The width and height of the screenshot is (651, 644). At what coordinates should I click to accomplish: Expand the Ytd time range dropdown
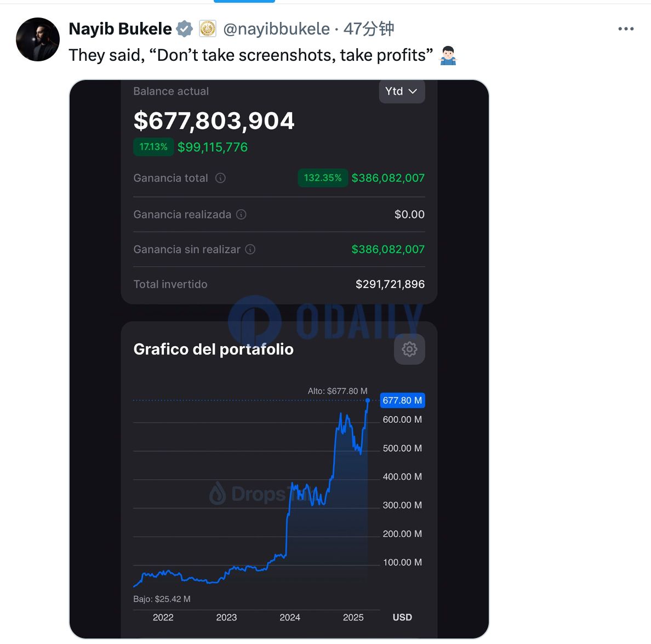click(x=402, y=91)
